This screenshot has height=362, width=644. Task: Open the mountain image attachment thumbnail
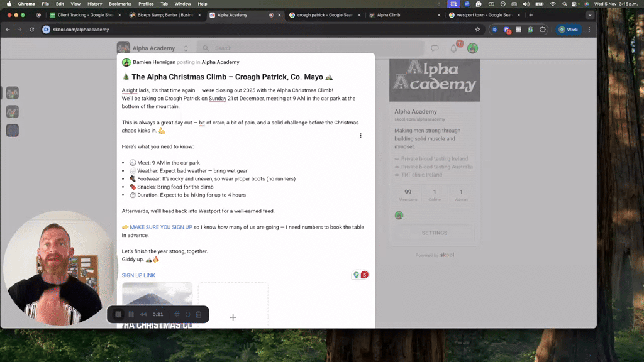[x=157, y=305]
